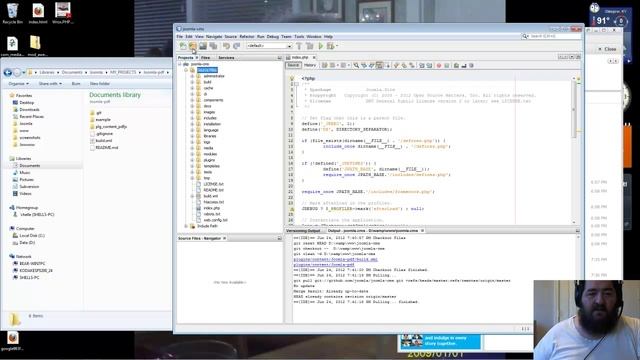Viewport: 640px width, 360px height.
Task: Open the Share with dropdown in Explorer
Action: 50,84
